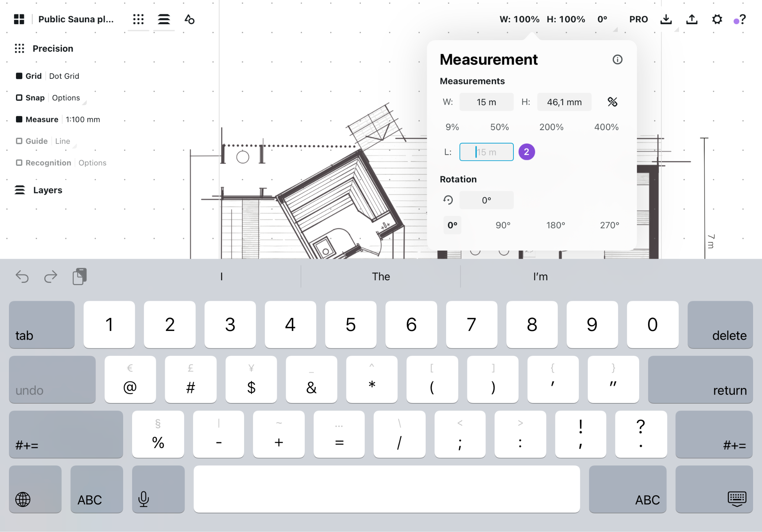The image size is (762, 532).
Task: Tap the keyboard redo arrow icon
Action: click(x=51, y=277)
